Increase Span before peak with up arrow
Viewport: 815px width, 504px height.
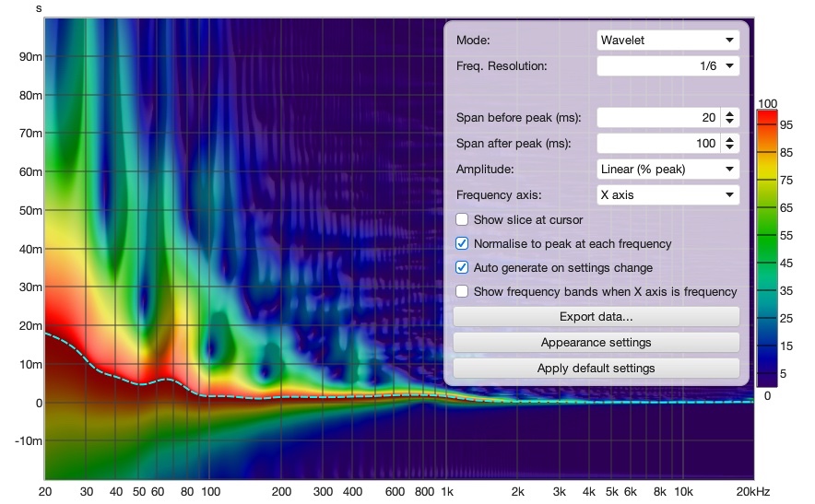click(x=730, y=113)
